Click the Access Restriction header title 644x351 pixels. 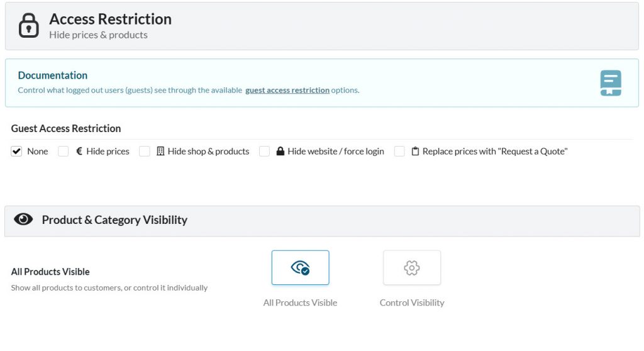pos(110,19)
